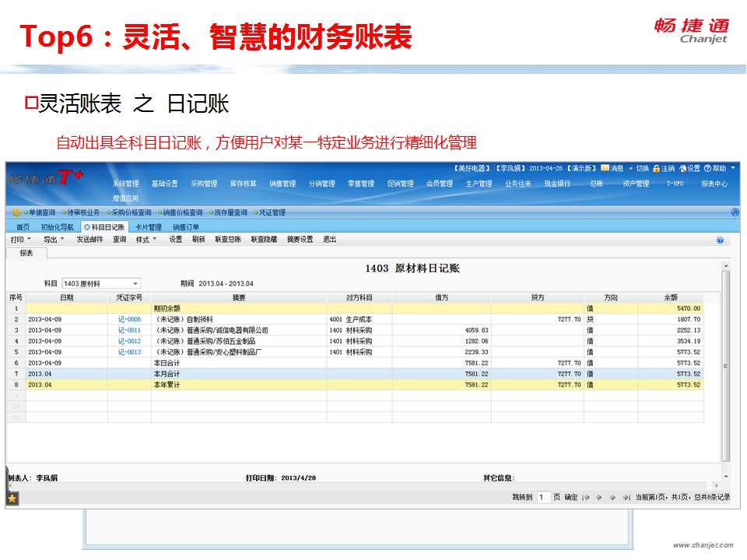747x560 pixels.
Task: Click the 确定 button next to page number
Action: point(570,497)
